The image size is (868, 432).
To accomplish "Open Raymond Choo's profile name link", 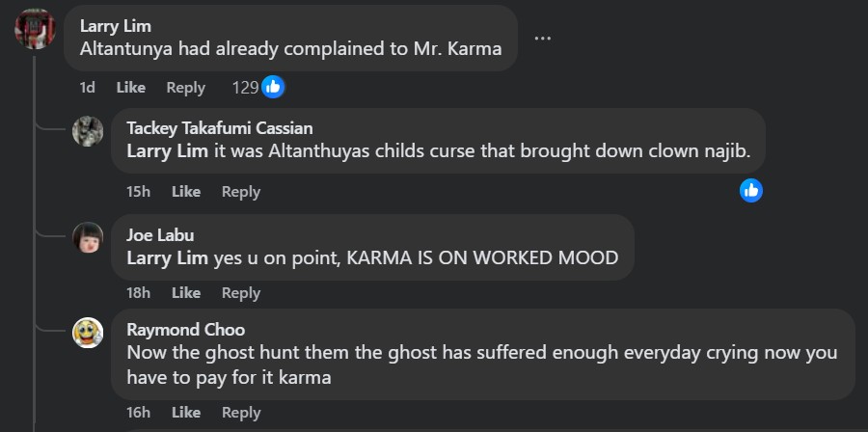I will [x=185, y=330].
